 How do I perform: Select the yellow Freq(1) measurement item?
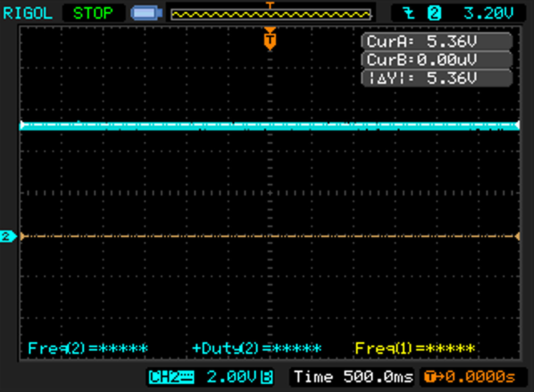pos(415,348)
